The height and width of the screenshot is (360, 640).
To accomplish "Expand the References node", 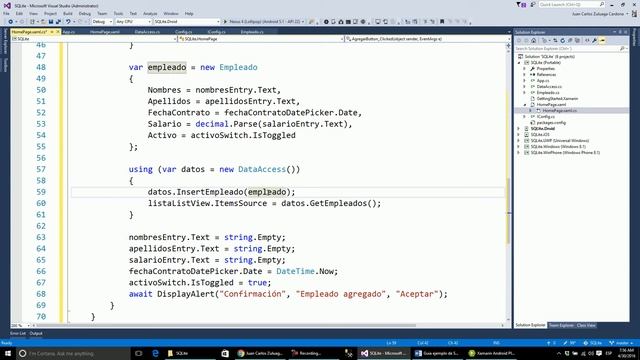I will (525, 75).
